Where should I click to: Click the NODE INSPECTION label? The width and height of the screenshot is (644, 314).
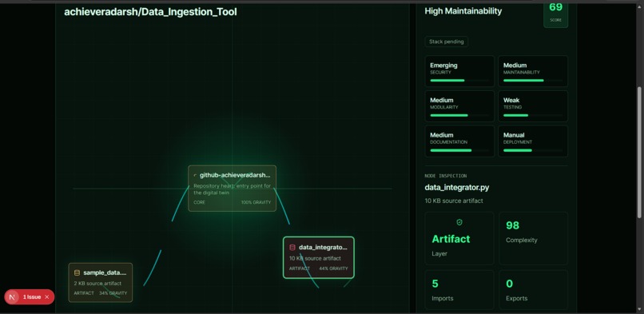[x=446, y=176]
